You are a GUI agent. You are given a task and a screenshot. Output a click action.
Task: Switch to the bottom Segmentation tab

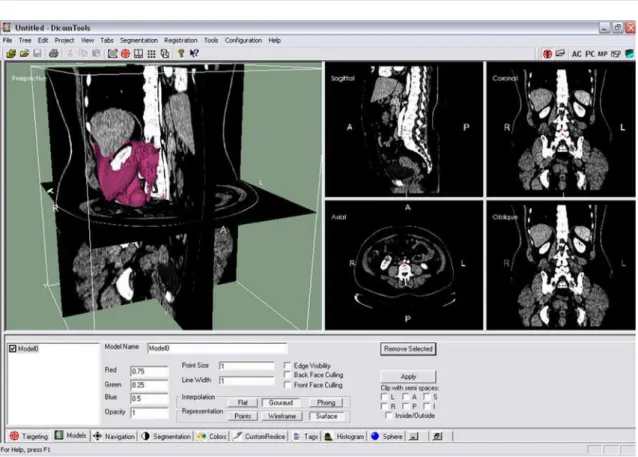coord(166,436)
